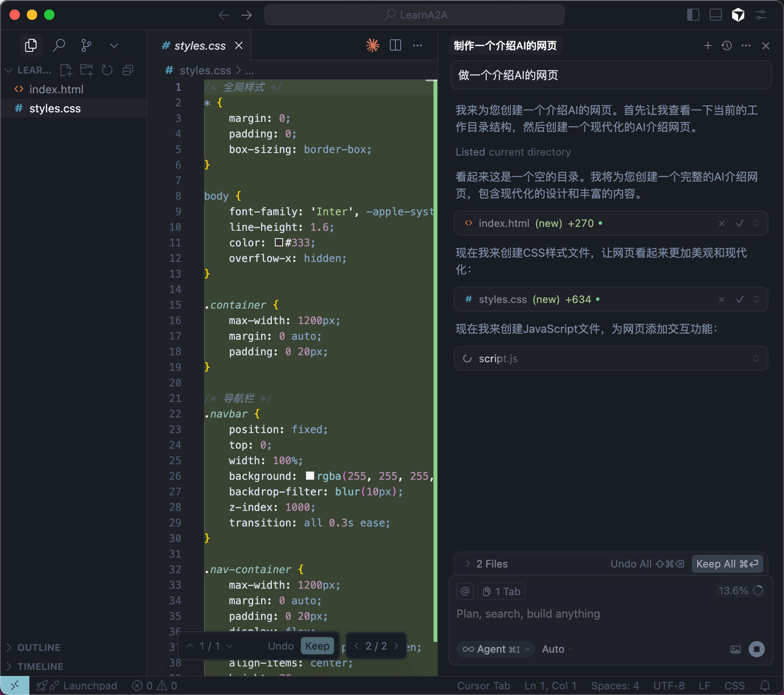The image size is (784, 695).
Task: Toggle the primary sidebar visibility
Action: click(693, 15)
